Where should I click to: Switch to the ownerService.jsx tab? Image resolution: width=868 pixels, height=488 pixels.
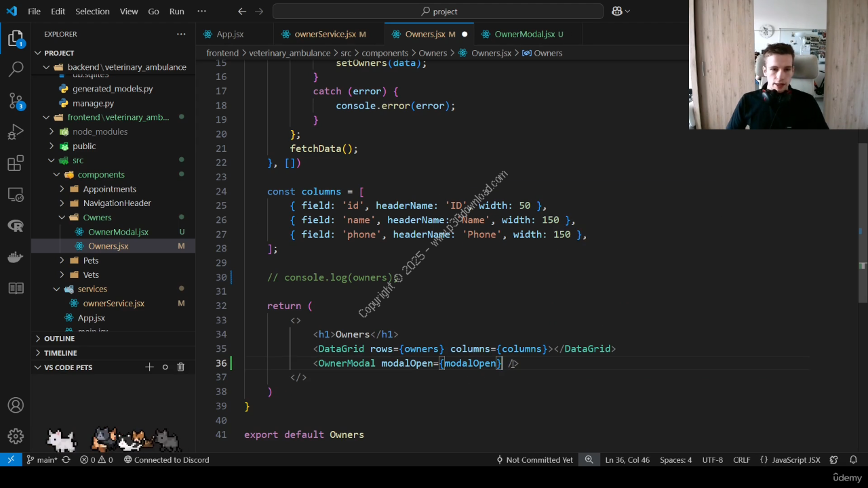point(325,34)
